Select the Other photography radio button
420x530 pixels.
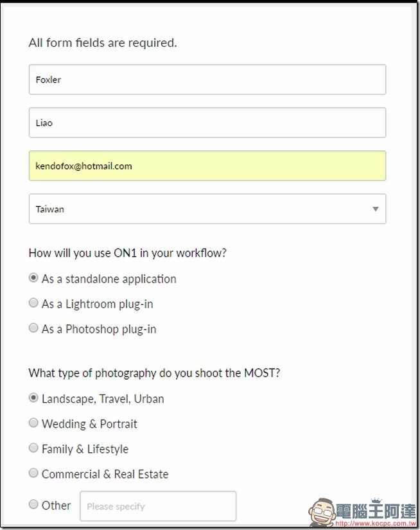[x=33, y=504]
